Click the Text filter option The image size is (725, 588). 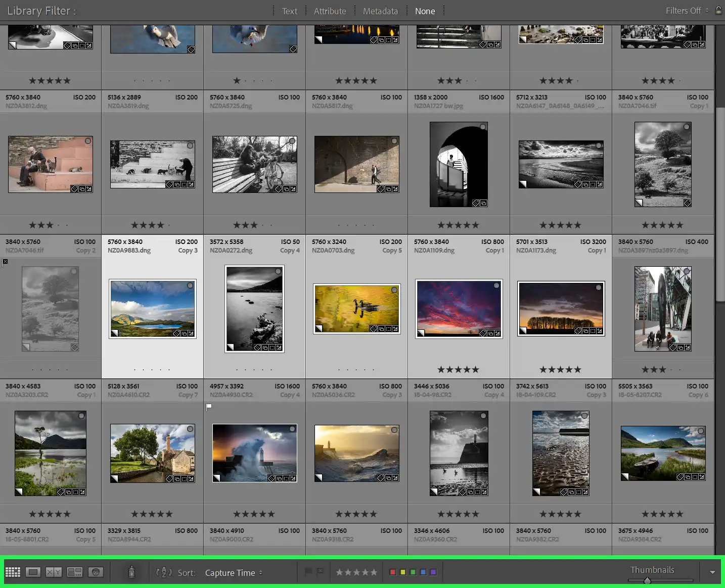coord(289,11)
